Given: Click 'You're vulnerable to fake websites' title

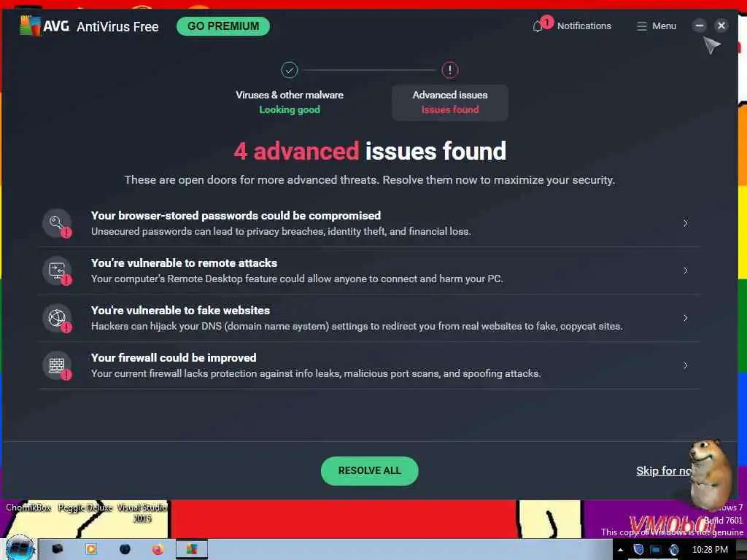Looking at the screenshot, I should [x=181, y=311].
